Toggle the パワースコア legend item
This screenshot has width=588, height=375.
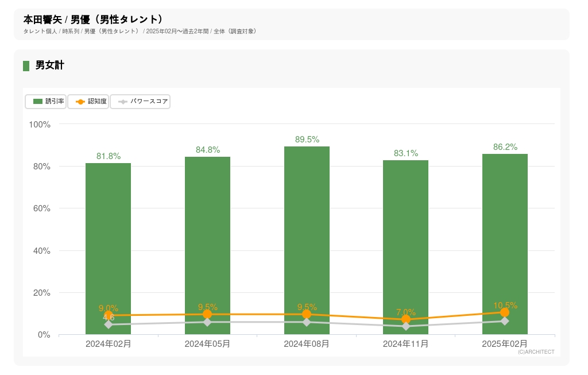[140, 102]
